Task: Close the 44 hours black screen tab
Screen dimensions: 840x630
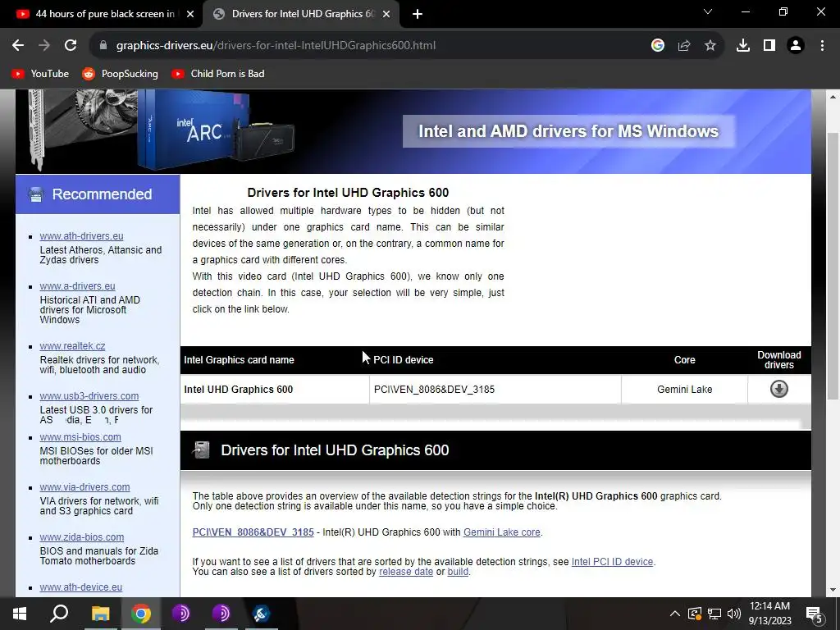Action: (x=190, y=15)
